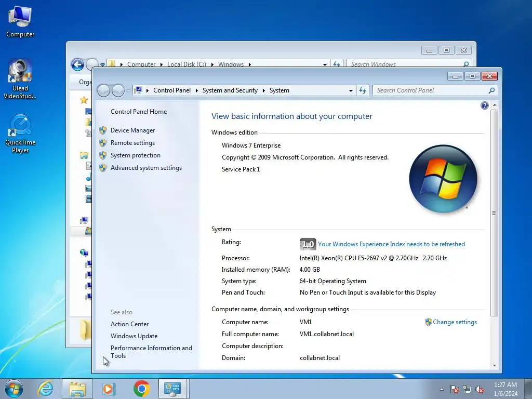
Task: Click Favorites star in background Explorer window
Action: pyautogui.click(x=84, y=100)
